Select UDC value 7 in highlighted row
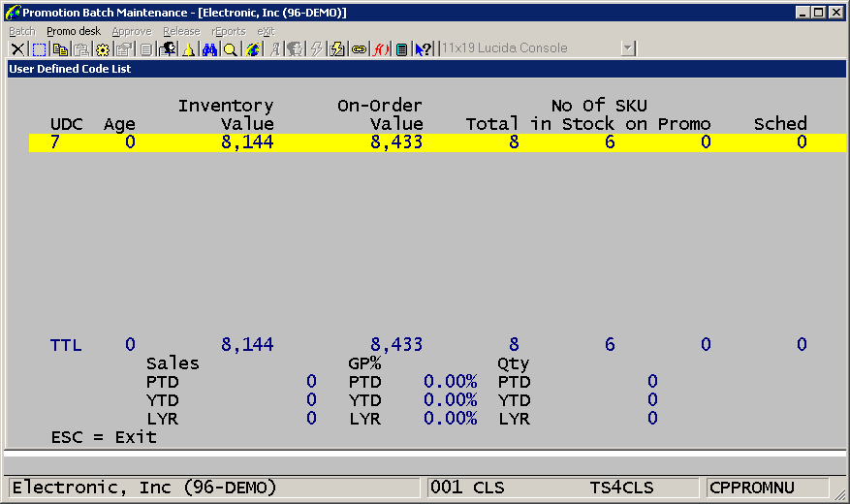 click(x=54, y=142)
